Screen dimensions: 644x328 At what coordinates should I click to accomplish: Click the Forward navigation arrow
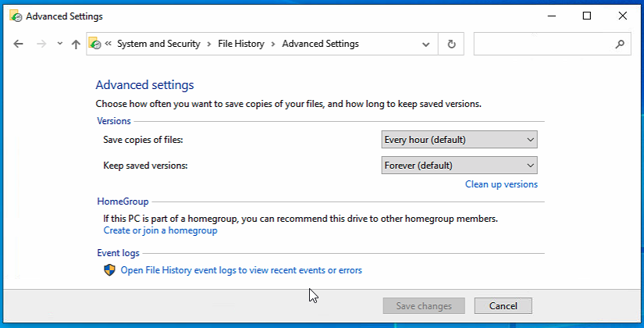pyautogui.click(x=41, y=45)
